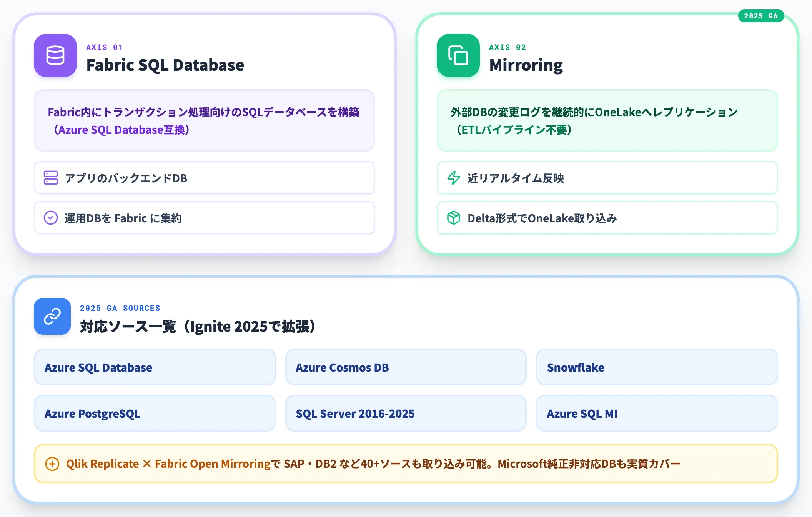Click the cube icon next to Delta形式でOneLake取り込み
Image resolution: width=812 pixels, height=517 pixels.
click(454, 218)
